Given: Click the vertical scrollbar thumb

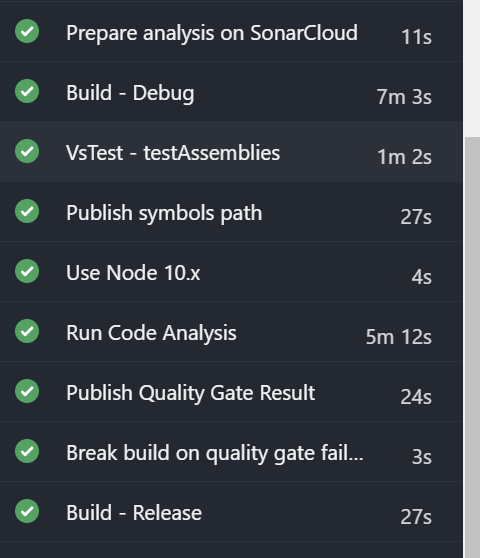Looking at the screenshot, I should (x=472, y=347).
